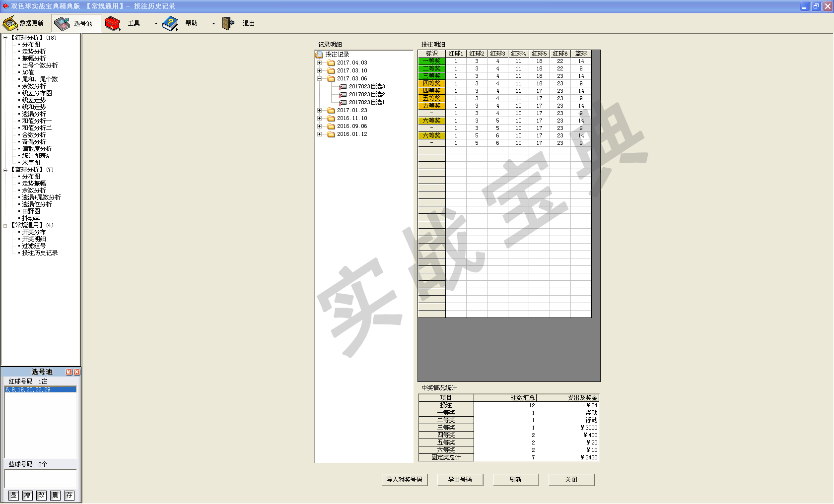Open the 帮助 dropdown arrow
Image resolution: width=834 pixels, height=504 pixels.
click(x=213, y=23)
